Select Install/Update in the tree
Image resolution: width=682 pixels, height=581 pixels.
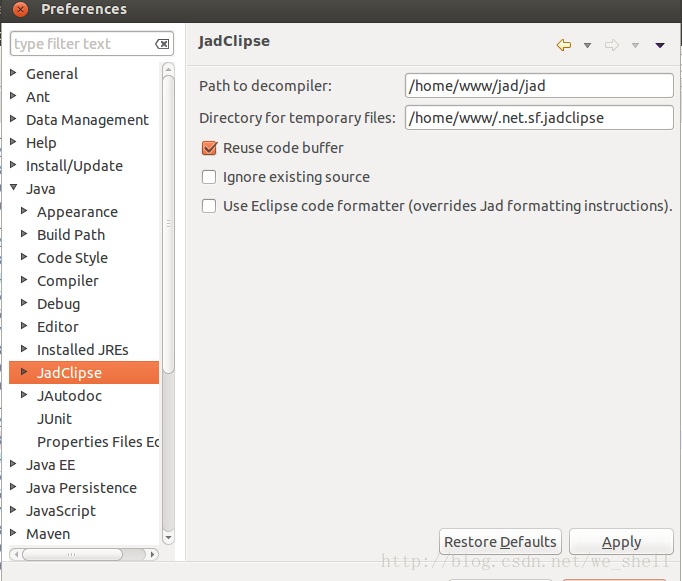point(74,166)
